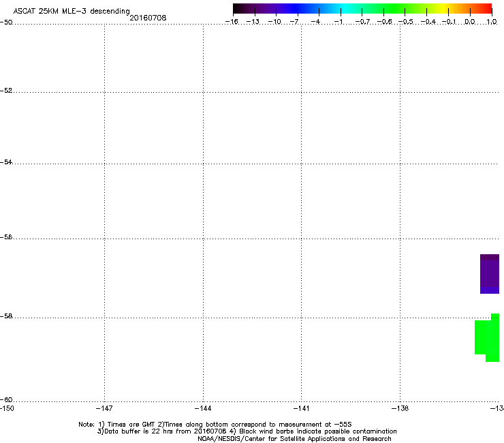Click the title 'ASCAT 25KM MLE-3 descending'
Screen dimensions: 504x443
pos(72,12)
